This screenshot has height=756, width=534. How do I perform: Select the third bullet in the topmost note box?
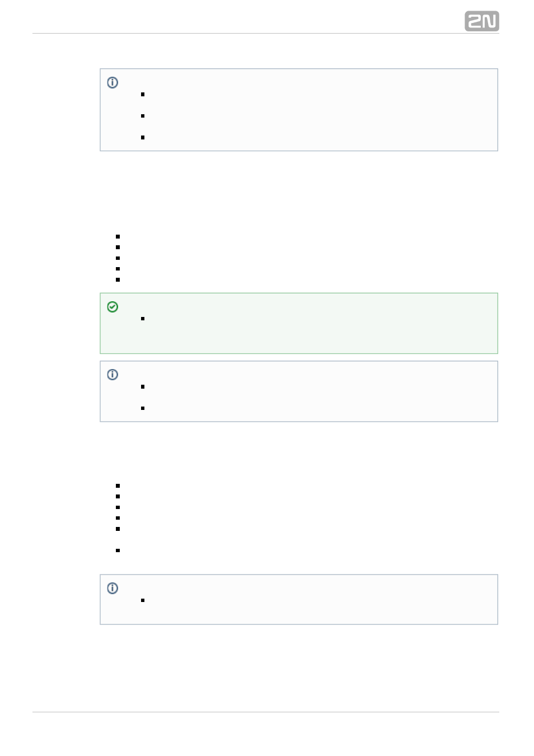pos(143,137)
